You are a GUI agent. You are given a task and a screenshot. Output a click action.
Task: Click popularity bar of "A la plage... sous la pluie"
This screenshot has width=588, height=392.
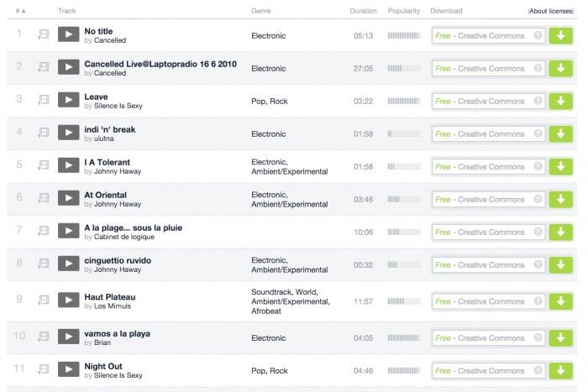404,233
